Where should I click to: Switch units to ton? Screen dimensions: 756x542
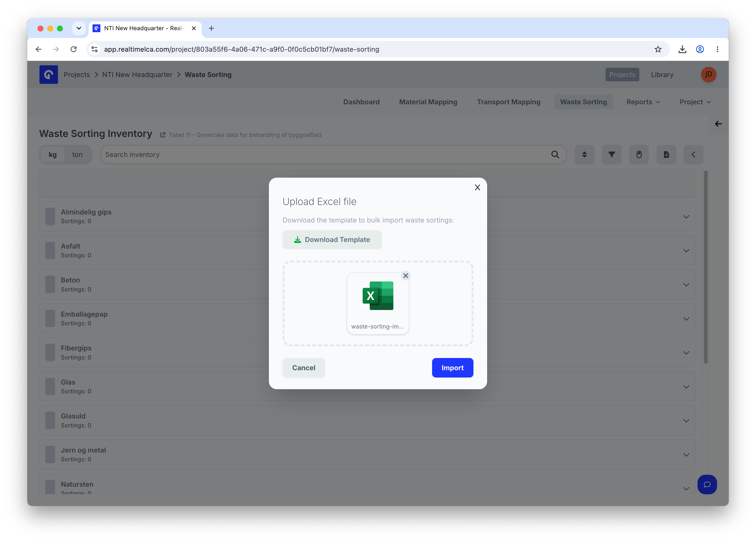click(x=77, y=155)
